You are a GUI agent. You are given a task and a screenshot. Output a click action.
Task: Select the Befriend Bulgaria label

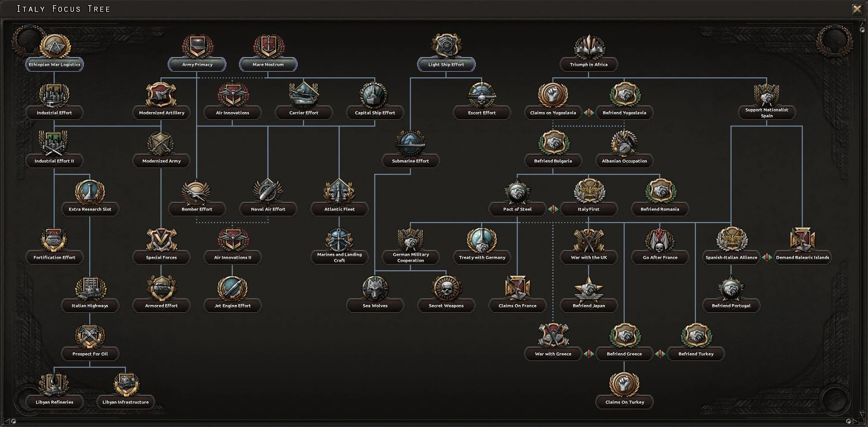tap(553, 161)
